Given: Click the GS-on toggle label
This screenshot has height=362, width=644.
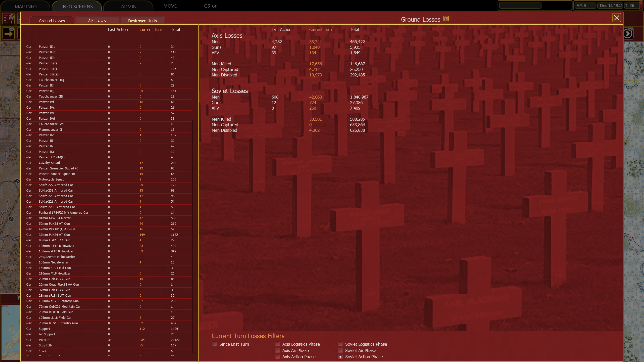Looking at the screenshot, I should click(x=211, y=6).
